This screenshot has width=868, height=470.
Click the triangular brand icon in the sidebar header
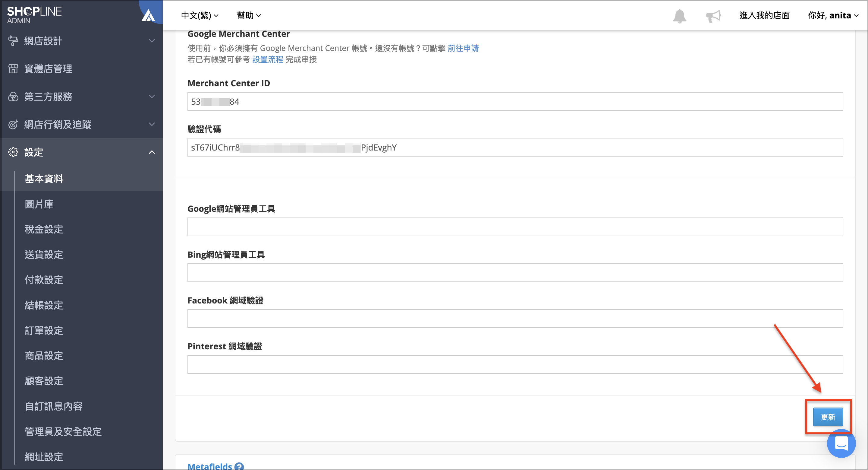coord(148,15)
